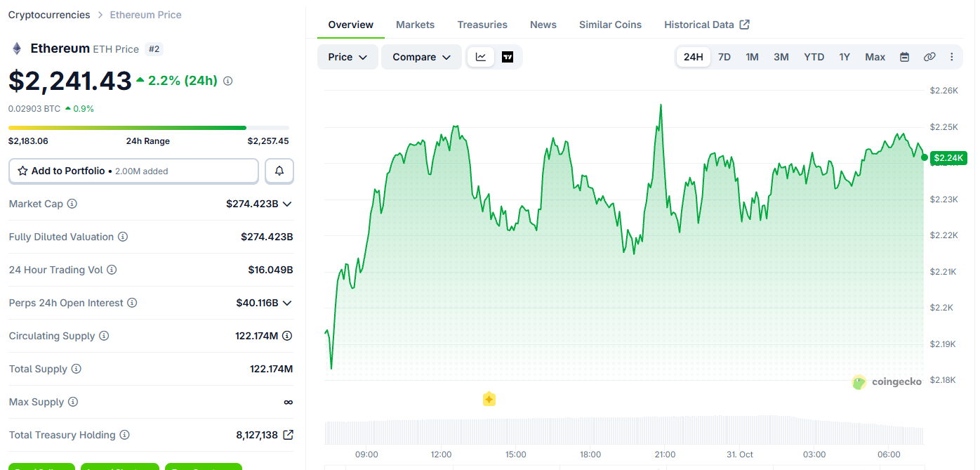Click the yellow sparkle event marker
Viewport: 980px width, 470px height.
(489, 399)
